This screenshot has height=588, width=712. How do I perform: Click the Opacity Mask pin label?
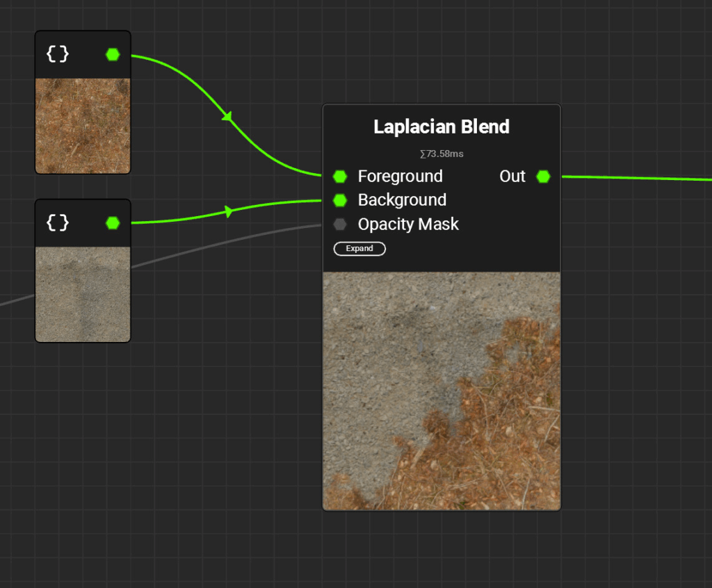(x=408, y=224)
